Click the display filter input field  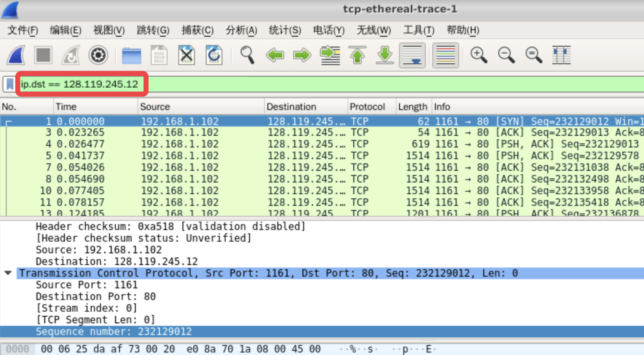pos(331,84)
